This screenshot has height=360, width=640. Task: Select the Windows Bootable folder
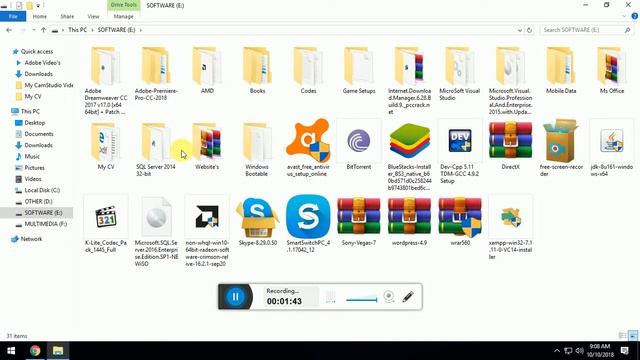[x=258, y=149]
